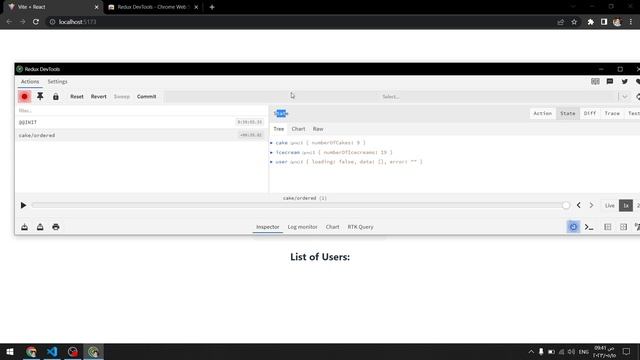Click the highlighted state path label

point(281,113)
